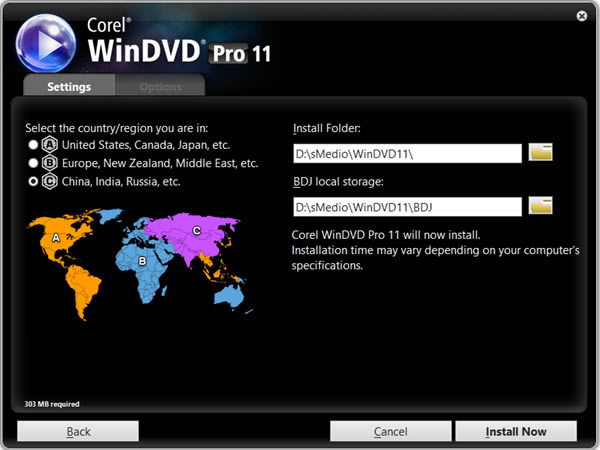Open the Options tab
The height and width of the screenshot is (450, 600).
point(160,85)
